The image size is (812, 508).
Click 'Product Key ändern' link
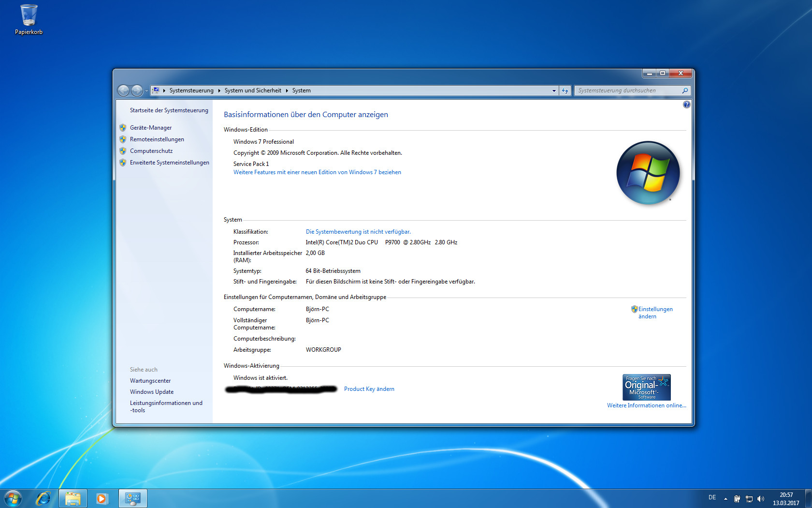(x=369, y=389)
